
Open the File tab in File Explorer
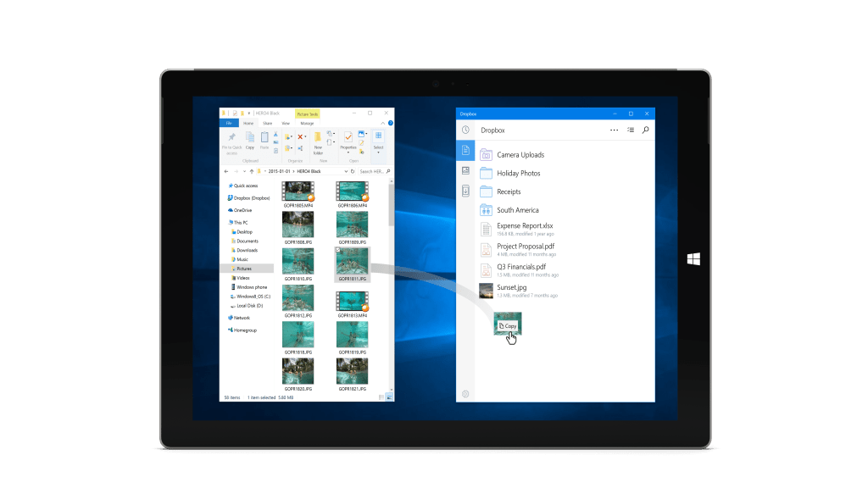tap(229, 123)
